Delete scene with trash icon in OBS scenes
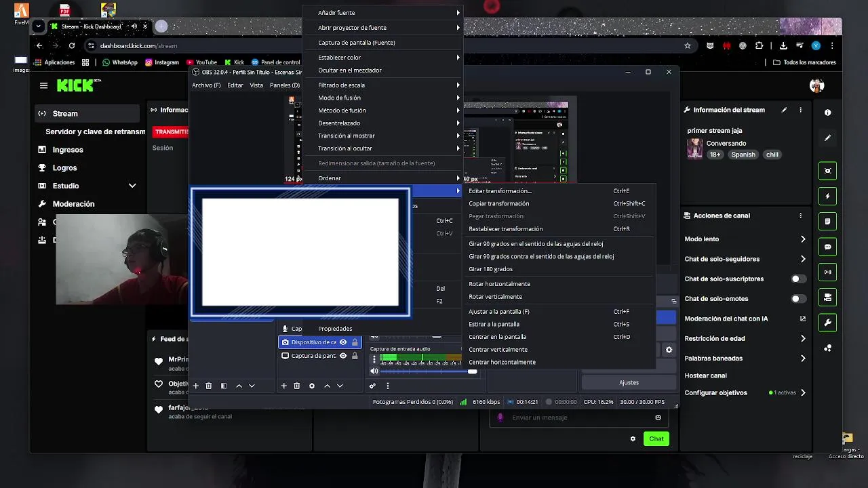 point(209,386)
